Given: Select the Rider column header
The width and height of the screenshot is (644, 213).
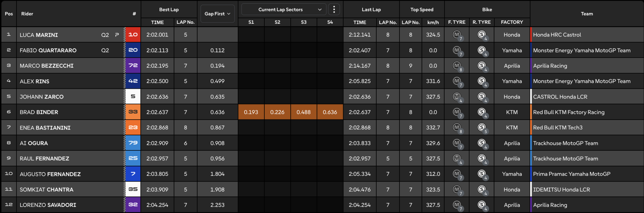Looking at the screenshot, I should 27,14.
